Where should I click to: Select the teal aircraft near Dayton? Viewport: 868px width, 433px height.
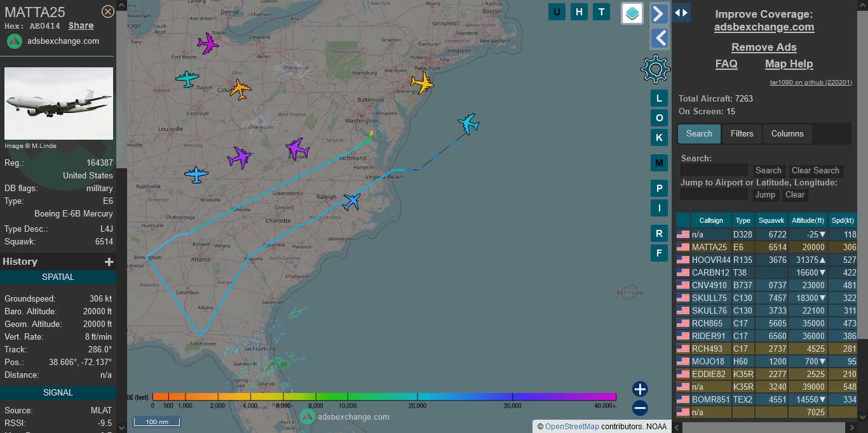(x=187, y=79)
